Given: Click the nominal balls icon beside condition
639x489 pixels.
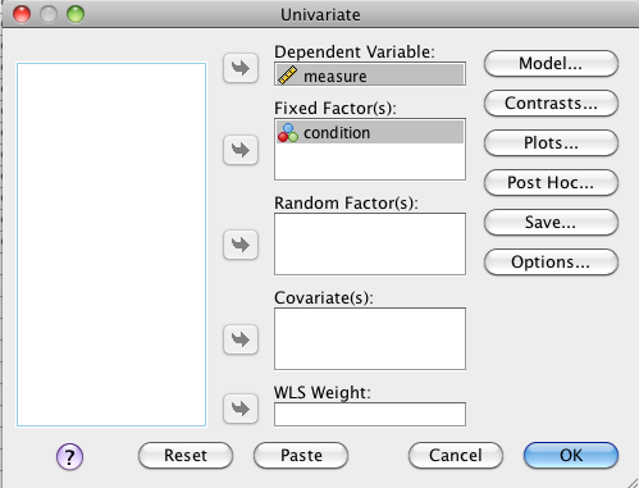Looking at the screenshot, I should pos(288,132).
